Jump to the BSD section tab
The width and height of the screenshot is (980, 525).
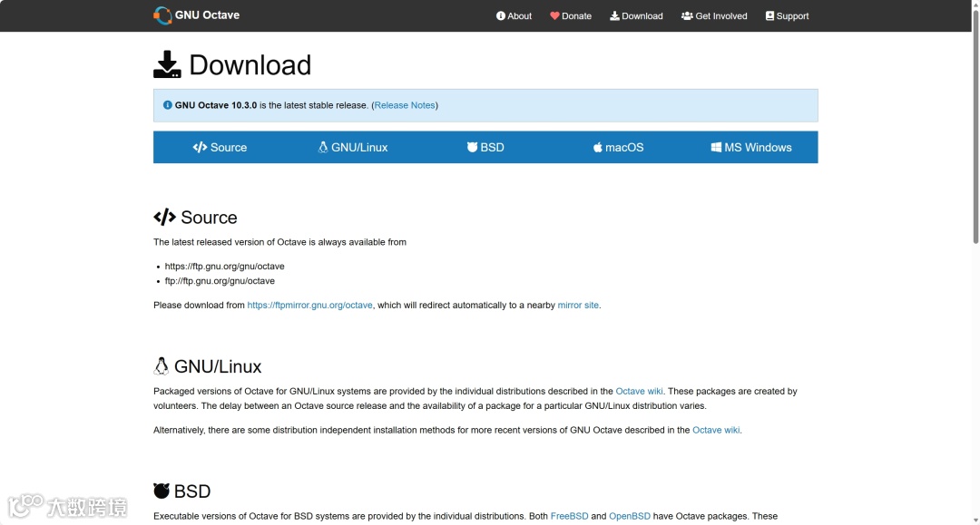coord(485,147)
